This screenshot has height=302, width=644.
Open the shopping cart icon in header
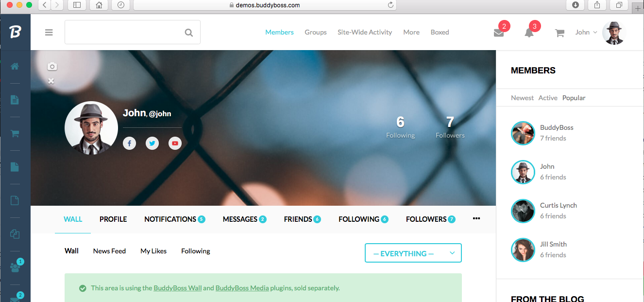559,33
